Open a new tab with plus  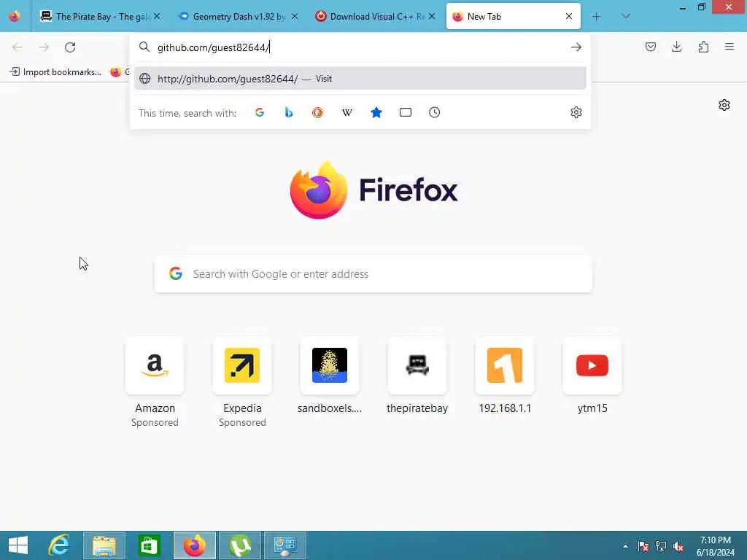click(x=596, y=17)
